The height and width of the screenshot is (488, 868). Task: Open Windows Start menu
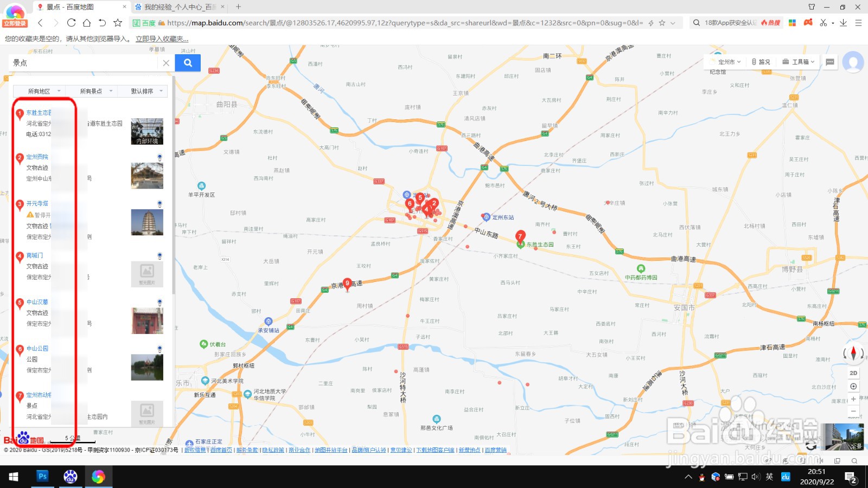(x=14, y=477)
